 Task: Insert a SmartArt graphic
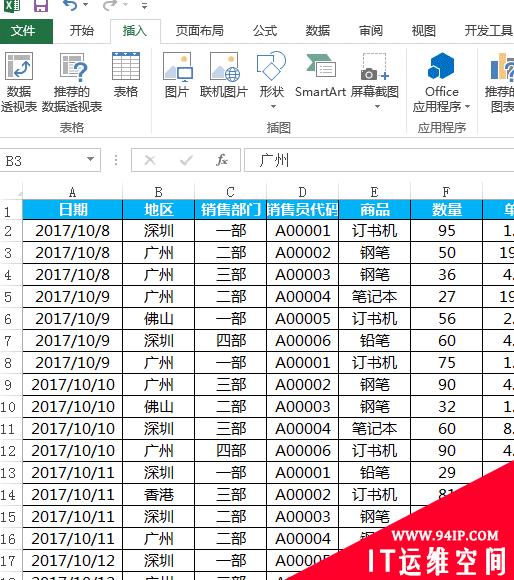[321, 75]
